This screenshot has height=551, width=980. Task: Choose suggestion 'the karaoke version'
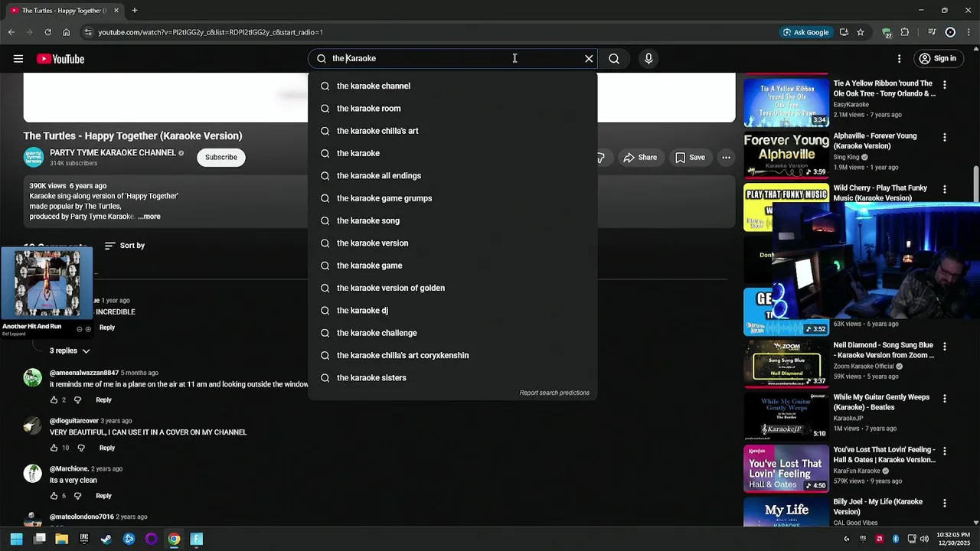click(452, 243)
